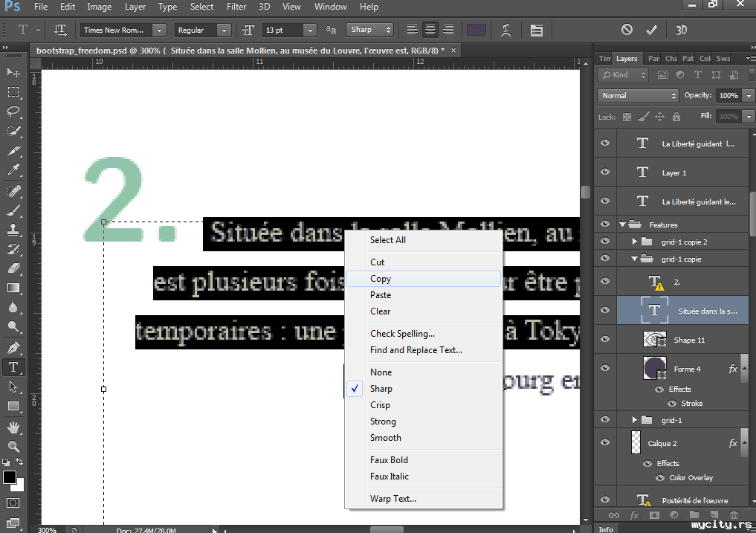Commit the text edit with the checkmark

(x=652, y=30)
